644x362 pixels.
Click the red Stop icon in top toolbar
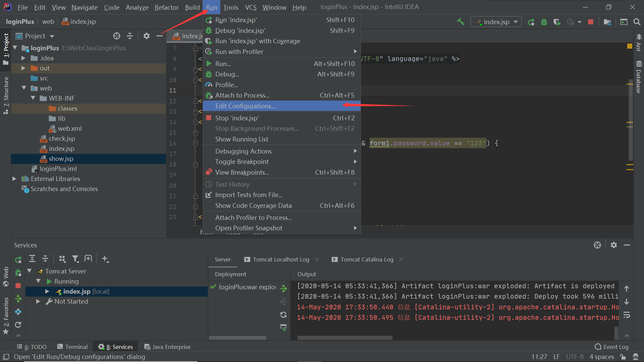click(591, 22)
